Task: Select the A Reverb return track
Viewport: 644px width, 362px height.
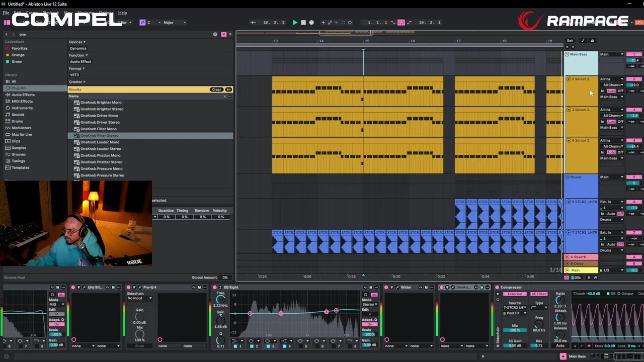Action: tap(581, 257)
